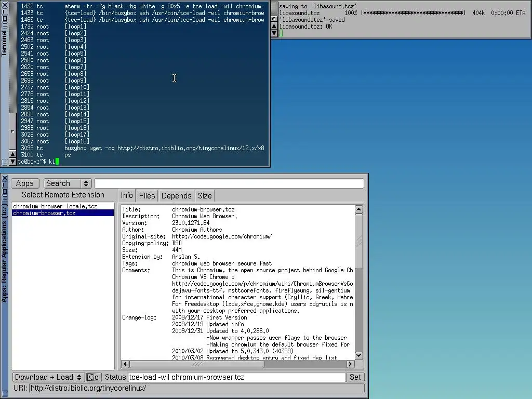Click the Extension_by value 'Arslan S.'

[x=186, y=257]
